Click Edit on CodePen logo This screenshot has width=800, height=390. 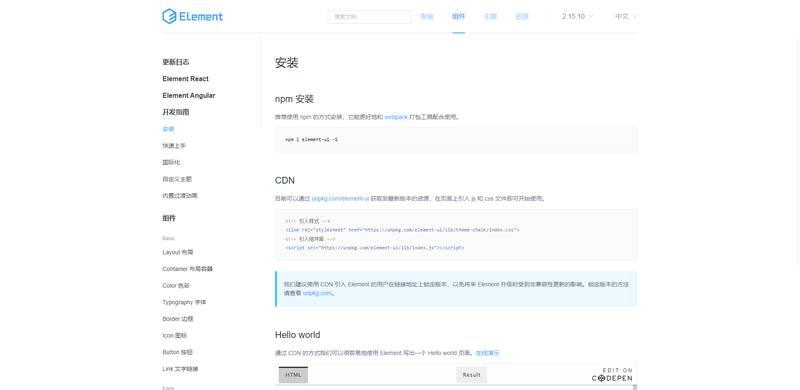point(612,374)
